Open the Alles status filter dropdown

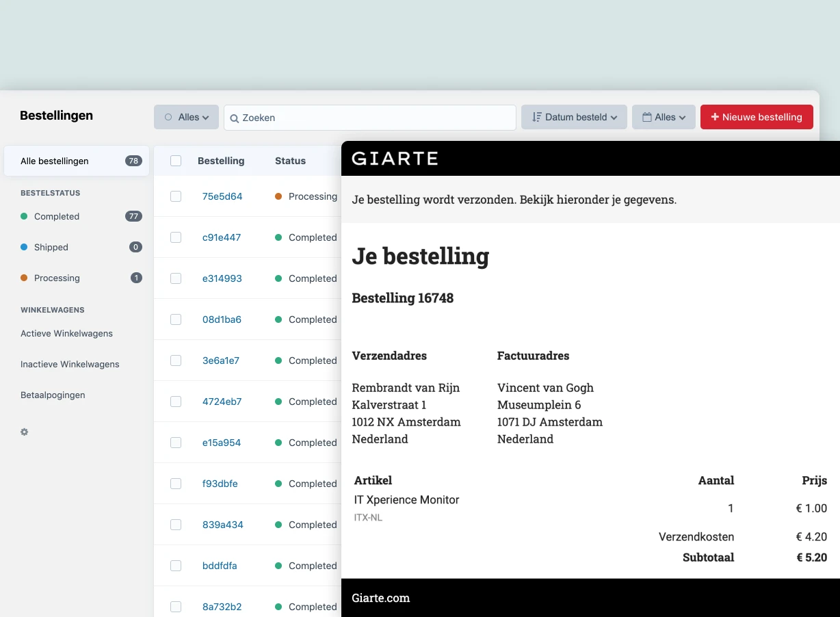186,117
